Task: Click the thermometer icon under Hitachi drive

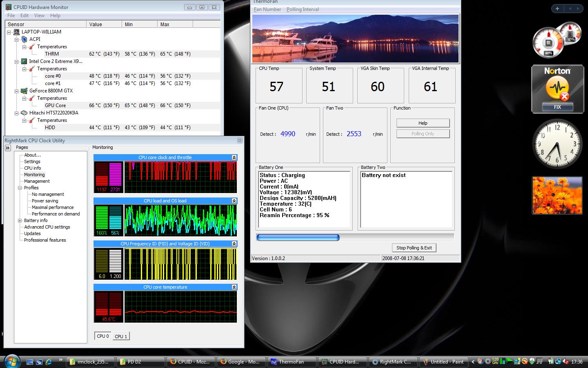Action: click(32, 120)
